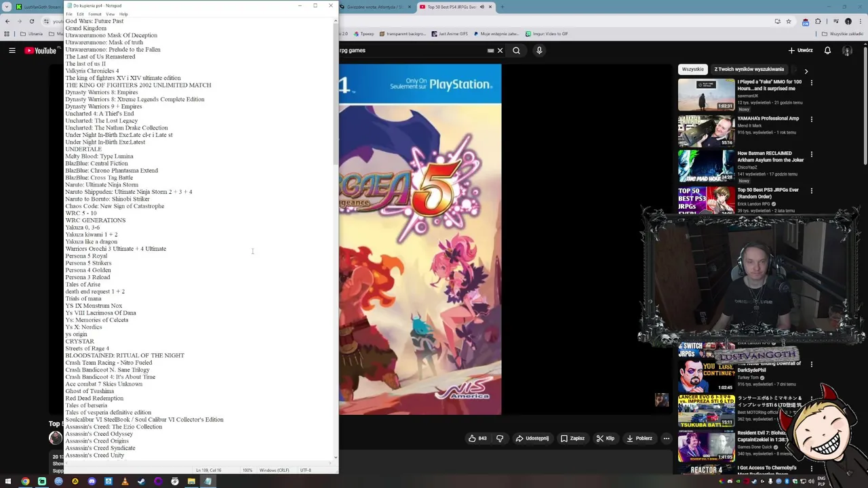This screenshot has width=868, height=488.
Task: Clear the YouTube search box
Action: (x=500, y=50)
